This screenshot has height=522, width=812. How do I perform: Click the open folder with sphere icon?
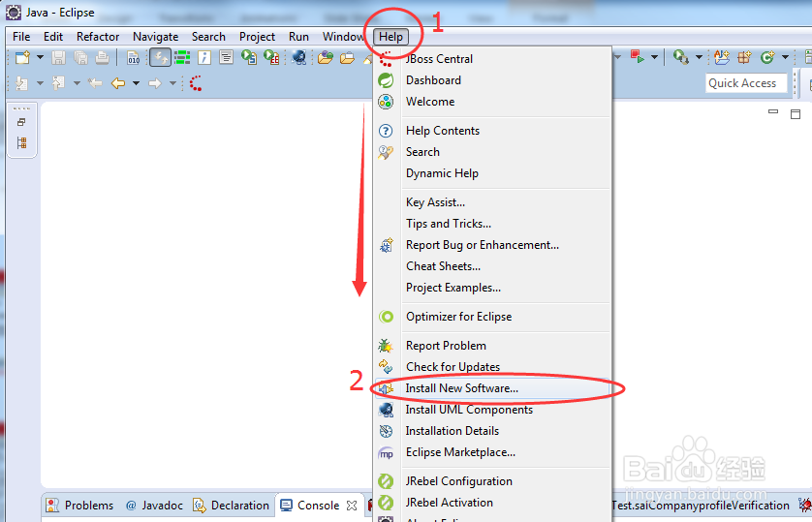point(326,57)
